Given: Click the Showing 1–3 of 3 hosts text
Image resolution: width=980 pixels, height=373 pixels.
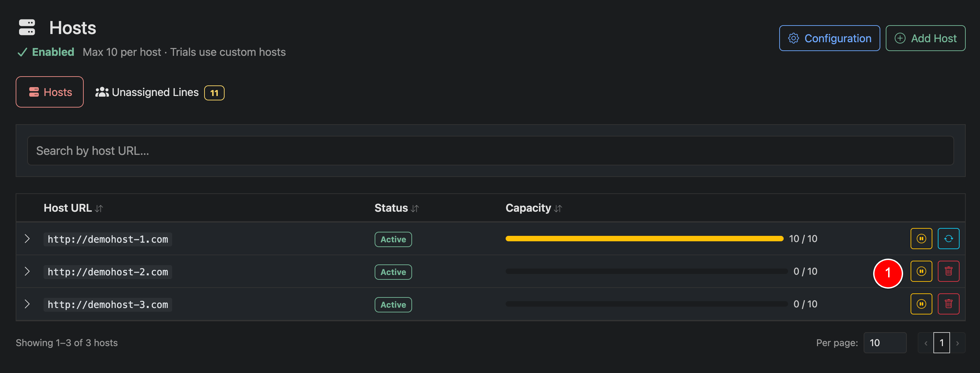Looking at the screenshot, I should [x=67, y=343].
